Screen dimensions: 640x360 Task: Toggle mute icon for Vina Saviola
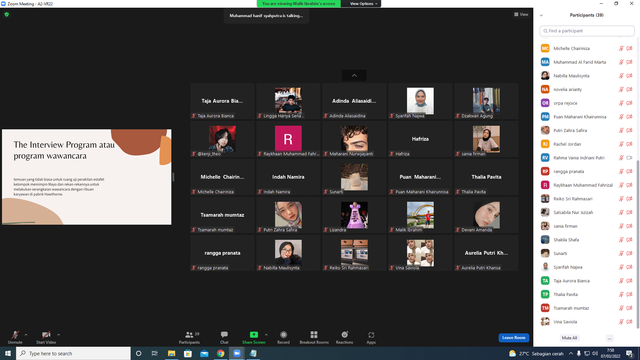point(621,322)
